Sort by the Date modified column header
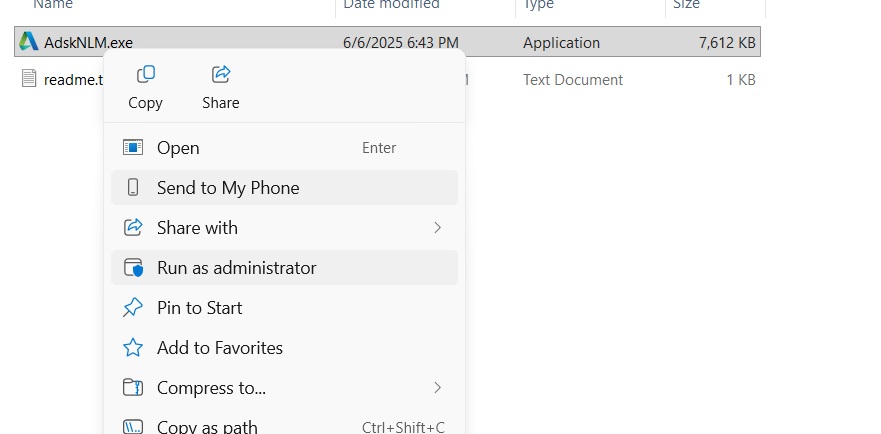This screenshot has width=881, height=434. [391, 5]
